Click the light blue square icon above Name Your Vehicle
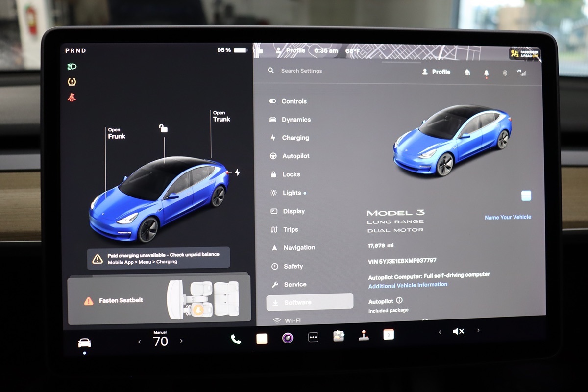Viewport: 588px width, 392px height. coord(526,196)
